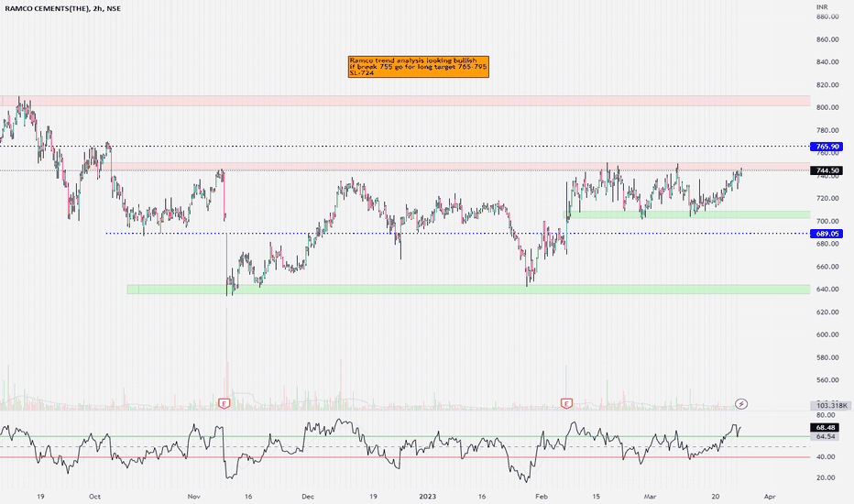Click the INR currency label

(822, 7)
